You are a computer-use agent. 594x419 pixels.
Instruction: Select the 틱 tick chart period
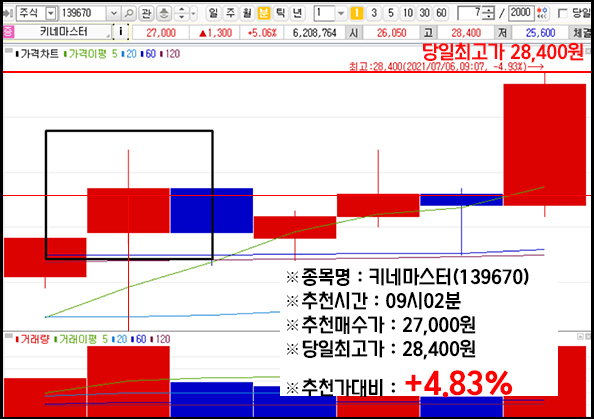pos(281,13)
